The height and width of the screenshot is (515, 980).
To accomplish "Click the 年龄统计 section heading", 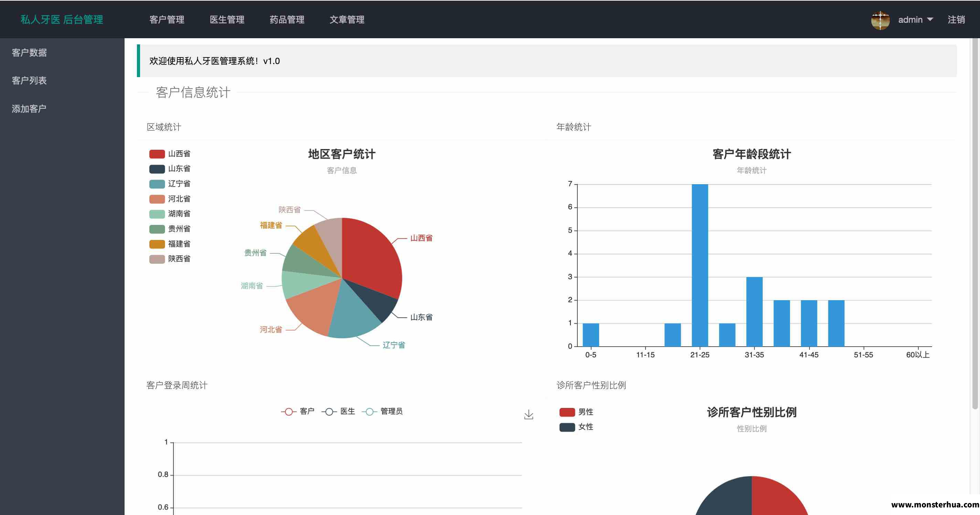I will 574,127.
